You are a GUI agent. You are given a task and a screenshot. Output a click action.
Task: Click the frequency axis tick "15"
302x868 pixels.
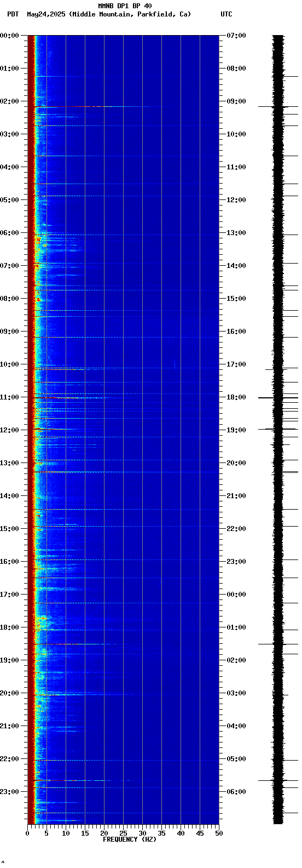85,833
